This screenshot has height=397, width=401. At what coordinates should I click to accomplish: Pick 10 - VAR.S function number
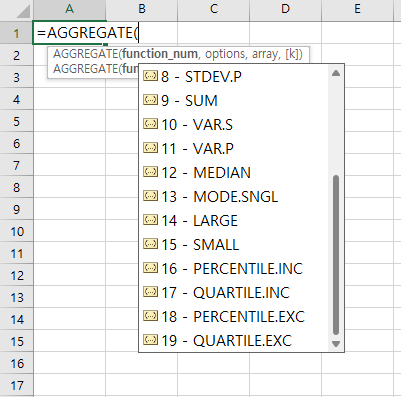click(233, 125)
